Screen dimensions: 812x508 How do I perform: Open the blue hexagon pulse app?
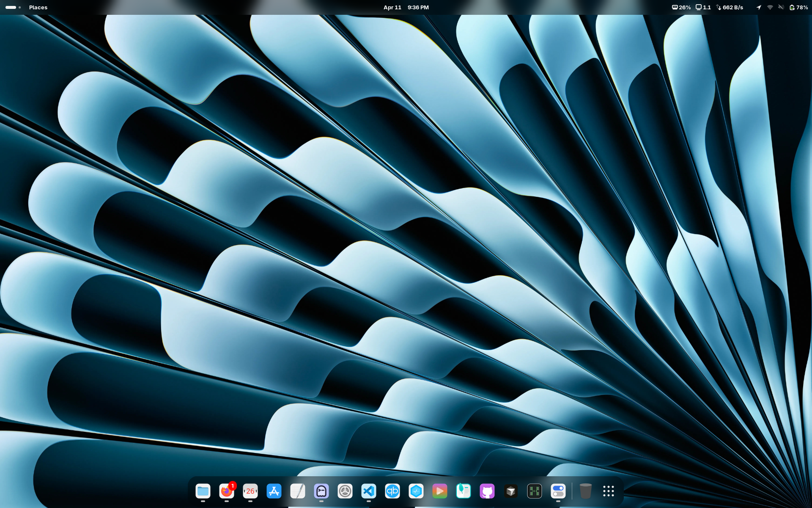pos(416,491)
